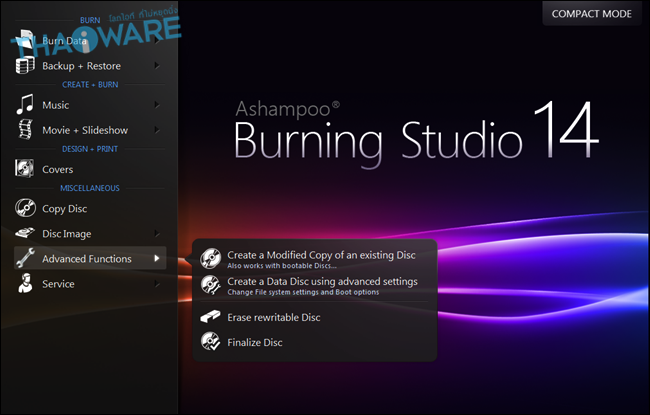Click 'Also works with bootable Discs...' subtitle
Screen dimensions: 650x415
pyautogui.click(x=281, y=266)
